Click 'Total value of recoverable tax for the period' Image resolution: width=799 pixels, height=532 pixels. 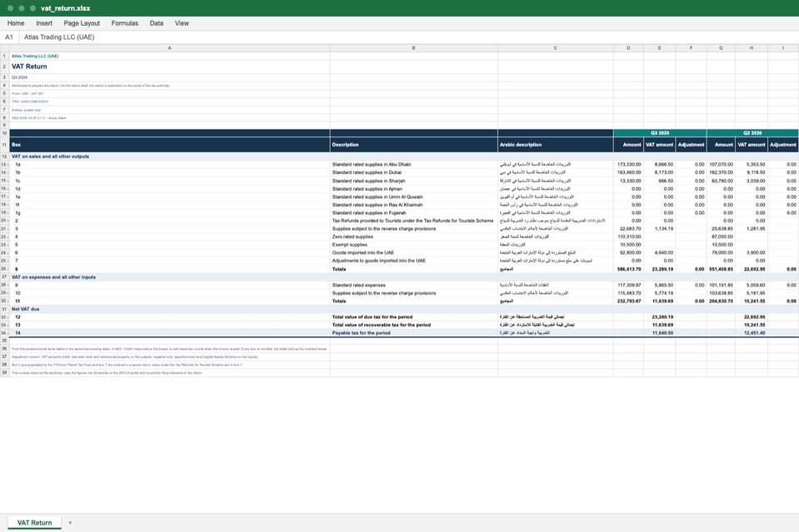click(x=413, y=325)
